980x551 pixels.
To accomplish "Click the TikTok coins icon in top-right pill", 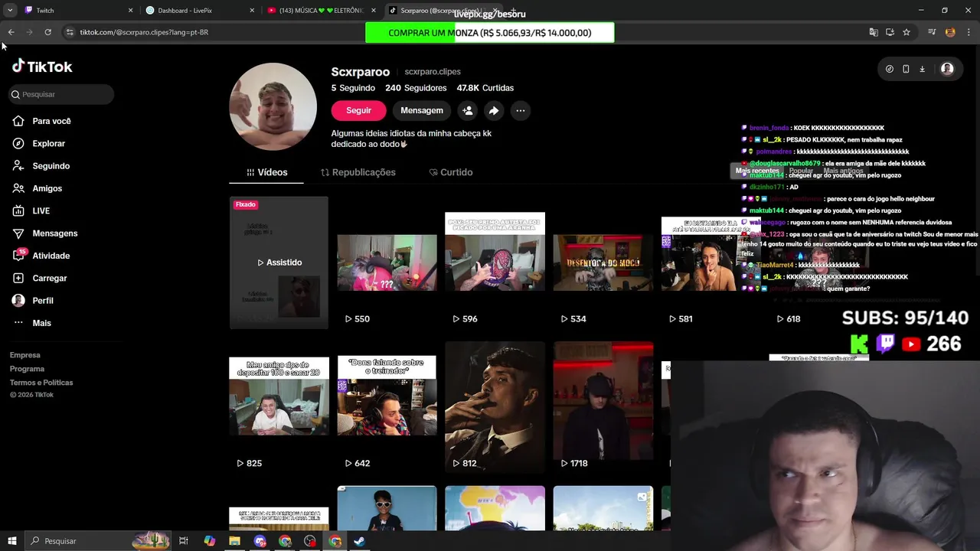I will [x=890, y=69].
